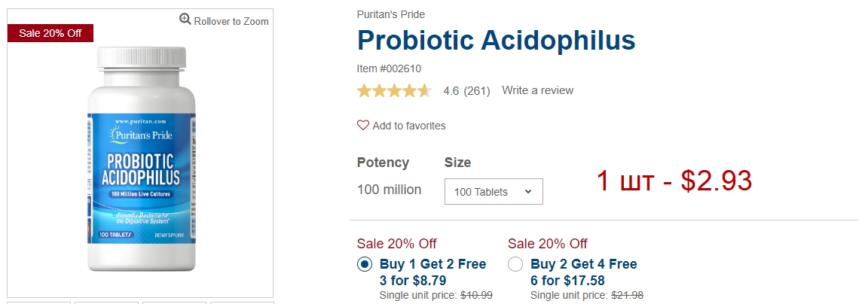Click the chevron arrow in Size selector

click(527, 192)
